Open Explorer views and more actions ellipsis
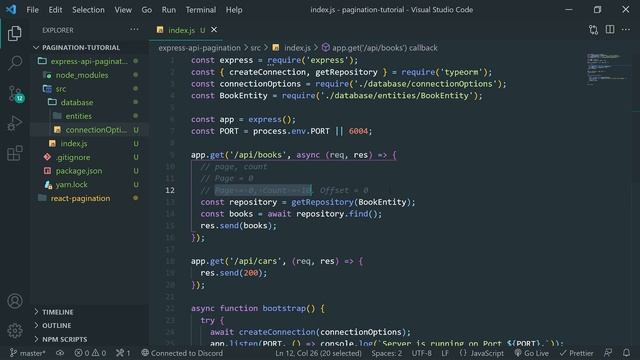The height and width of the screenshot is (360, 640). [134, 29]
